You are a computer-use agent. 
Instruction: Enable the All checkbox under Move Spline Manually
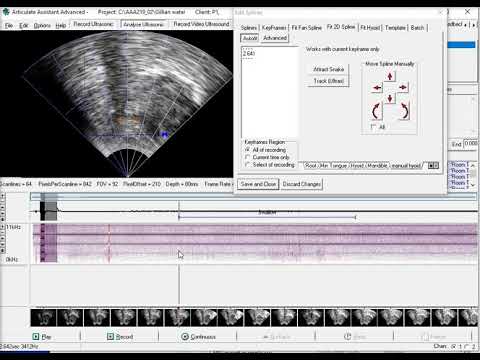pyautogui.click(x=373, y=127)
